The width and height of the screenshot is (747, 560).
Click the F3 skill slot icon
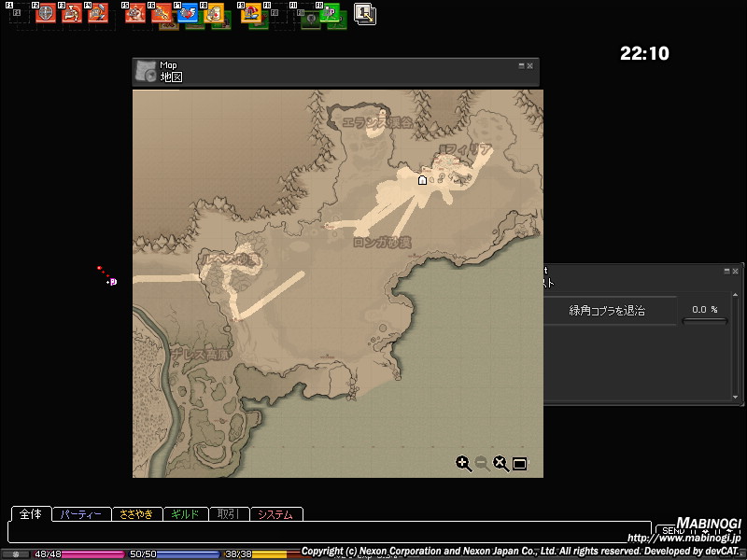71,13
